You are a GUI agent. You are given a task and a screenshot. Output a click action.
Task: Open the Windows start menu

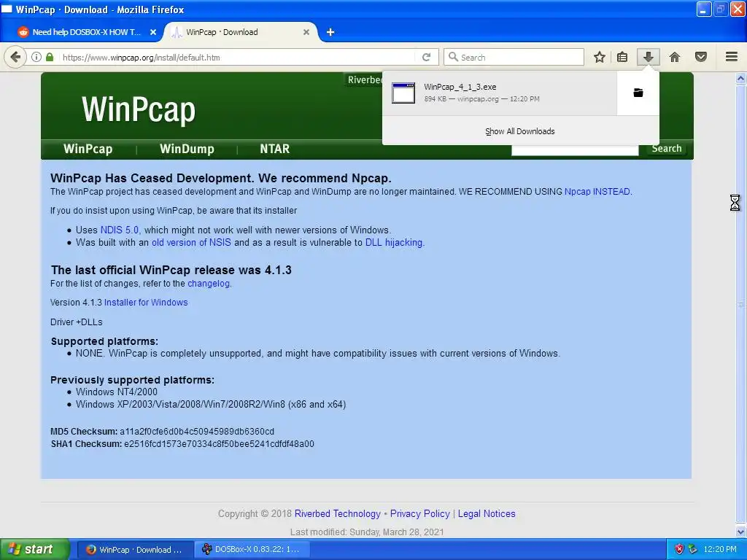(x=34, y=550)
